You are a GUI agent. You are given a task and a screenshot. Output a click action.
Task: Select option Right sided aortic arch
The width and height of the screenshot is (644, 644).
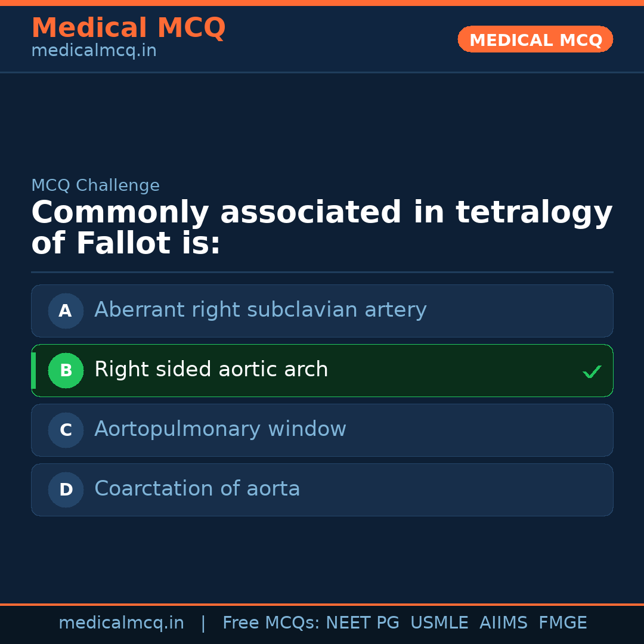[x=211, y=370]
